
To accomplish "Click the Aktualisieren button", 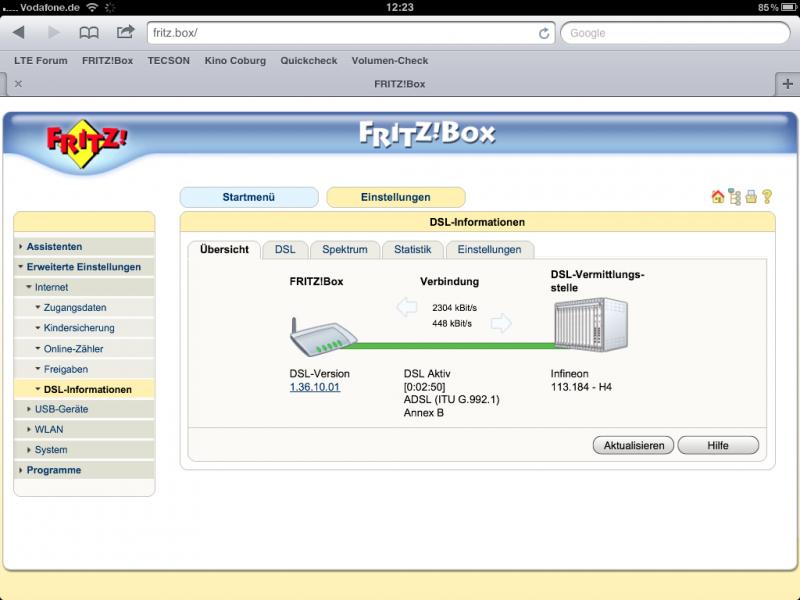I will [x=634, y=445].
